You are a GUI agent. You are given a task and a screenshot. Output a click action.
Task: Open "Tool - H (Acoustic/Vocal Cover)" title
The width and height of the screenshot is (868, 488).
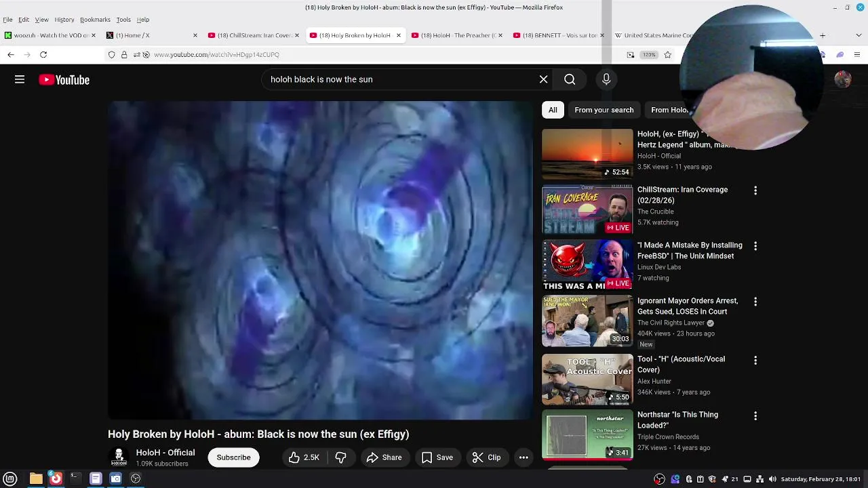pyautogui.click(x=681, y=365)
